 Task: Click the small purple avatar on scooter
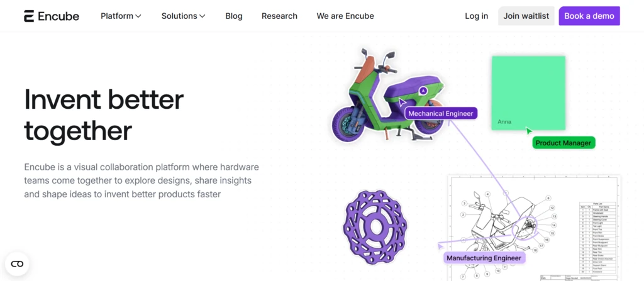[423, 91]
